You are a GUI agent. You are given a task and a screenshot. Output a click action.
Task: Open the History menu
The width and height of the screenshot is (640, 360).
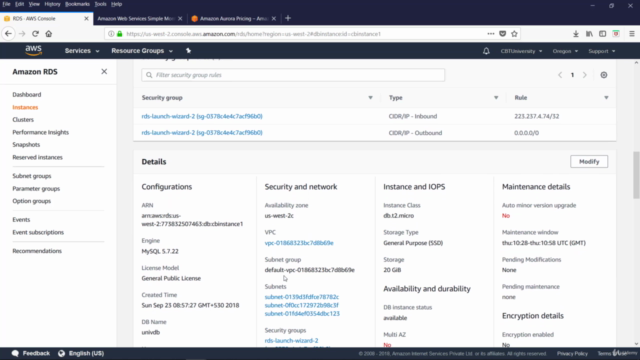(52, 4)
